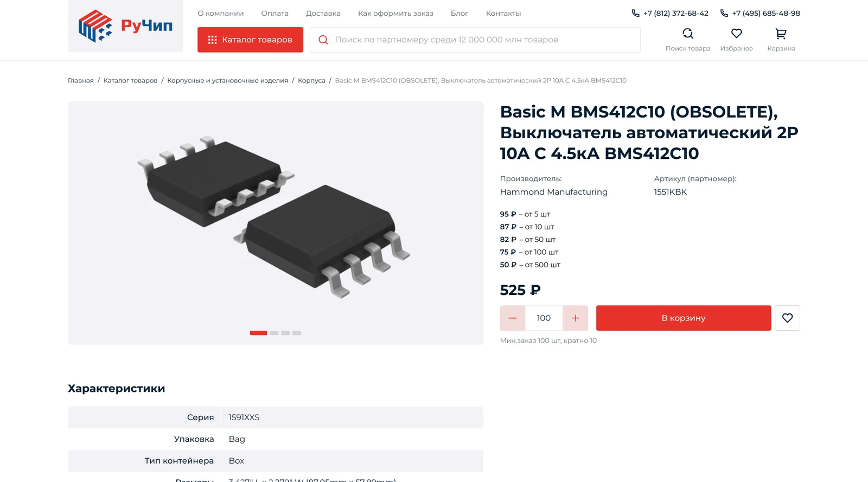The image size is (868, 482).
Task: Add item to cart with В корзину
Action: pyautogui.click(x=684, y=318)
